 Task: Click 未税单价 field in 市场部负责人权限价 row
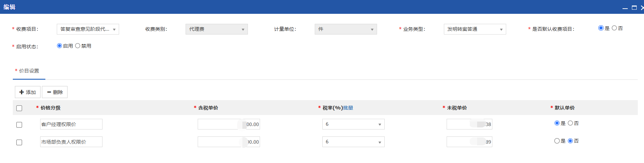point(469,142)
